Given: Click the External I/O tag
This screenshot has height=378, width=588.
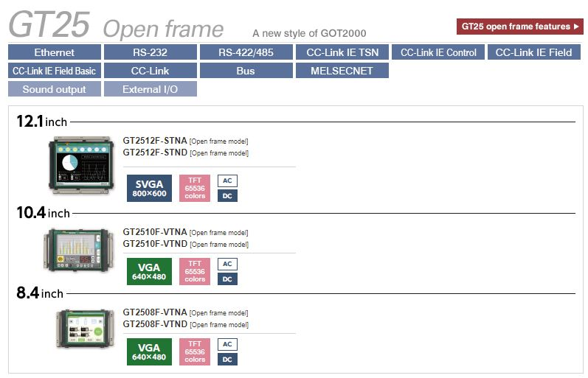Looking at the screenshot, I should click(150, 89).
